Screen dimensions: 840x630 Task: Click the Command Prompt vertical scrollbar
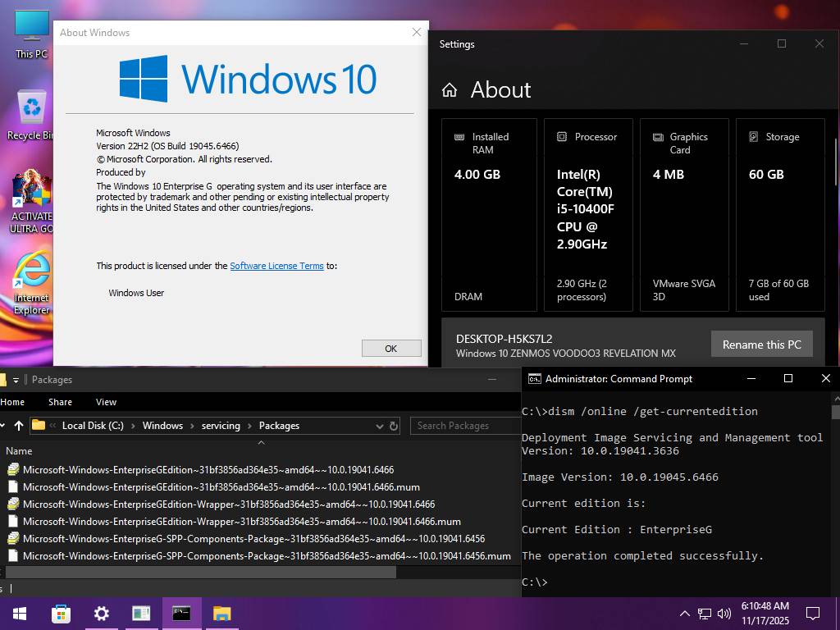tap(836, 412)
